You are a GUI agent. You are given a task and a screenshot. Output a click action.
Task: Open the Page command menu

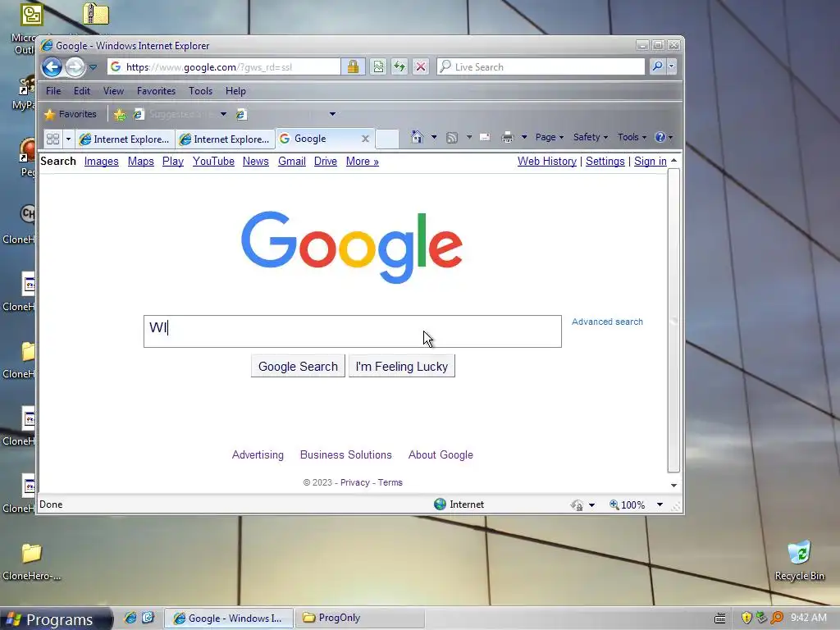[x=549, y=137]
